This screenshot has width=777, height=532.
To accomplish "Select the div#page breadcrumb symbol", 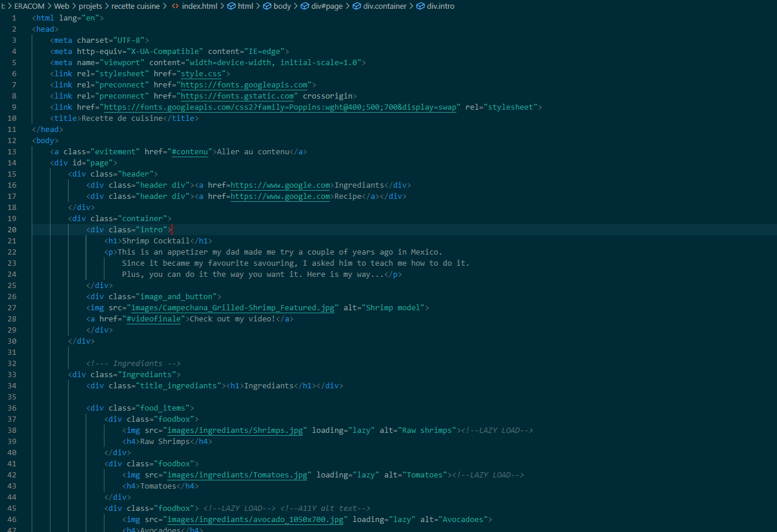I will pyautogui.click(x=322, y=6).
